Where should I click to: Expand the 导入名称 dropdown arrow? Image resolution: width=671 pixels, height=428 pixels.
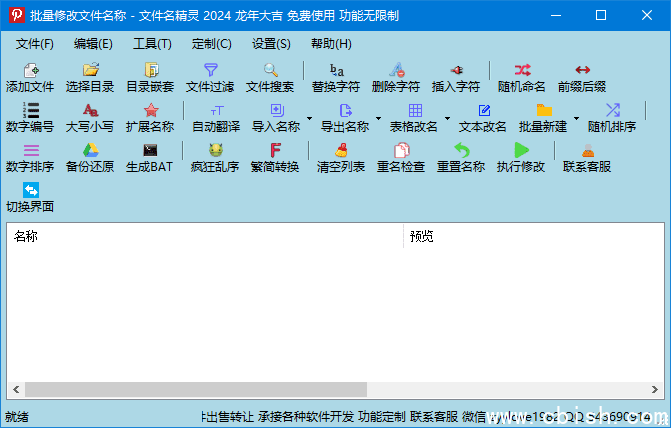tap(309, 118)
